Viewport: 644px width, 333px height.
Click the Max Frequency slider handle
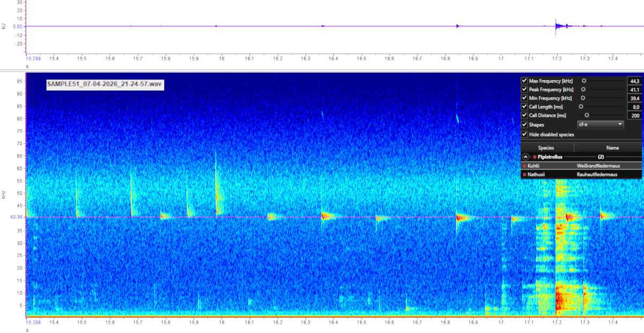point(584,81)
